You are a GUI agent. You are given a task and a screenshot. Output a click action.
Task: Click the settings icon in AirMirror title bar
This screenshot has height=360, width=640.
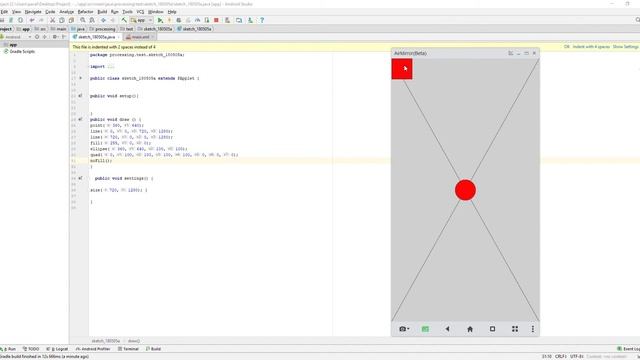click(511, 53)
